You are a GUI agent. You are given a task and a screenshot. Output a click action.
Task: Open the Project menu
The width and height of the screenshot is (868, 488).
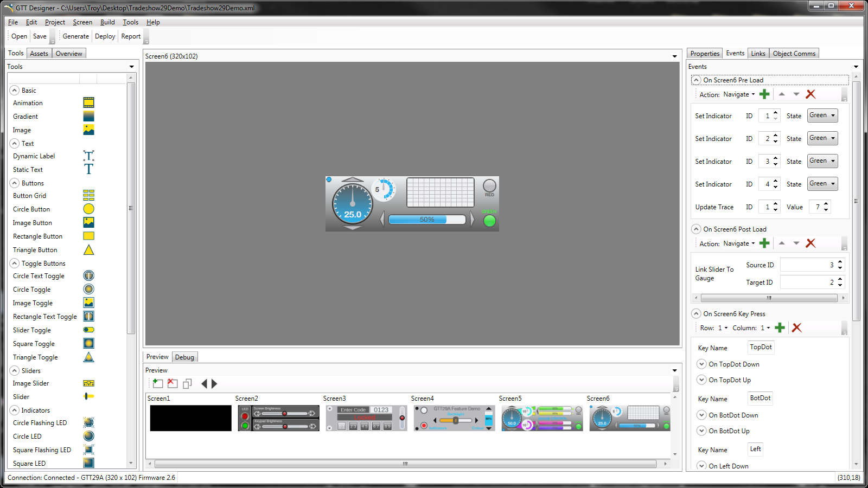pos(55,22)
